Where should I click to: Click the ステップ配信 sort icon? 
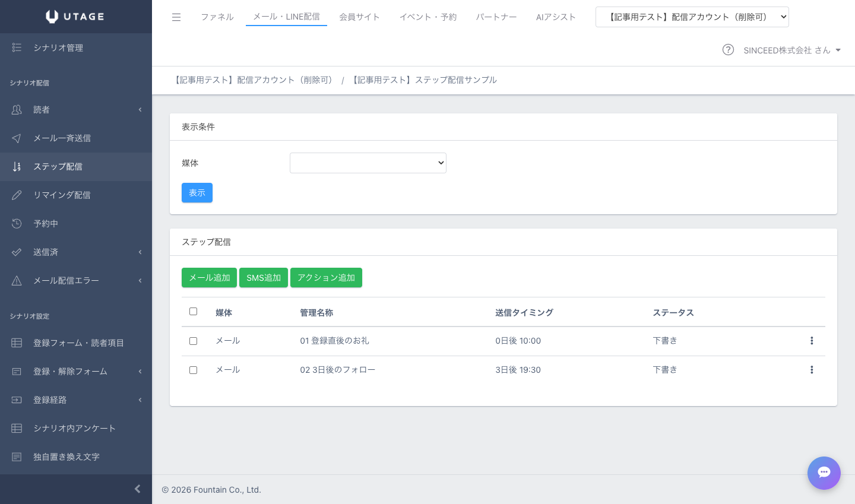click(x=17, y=167)
